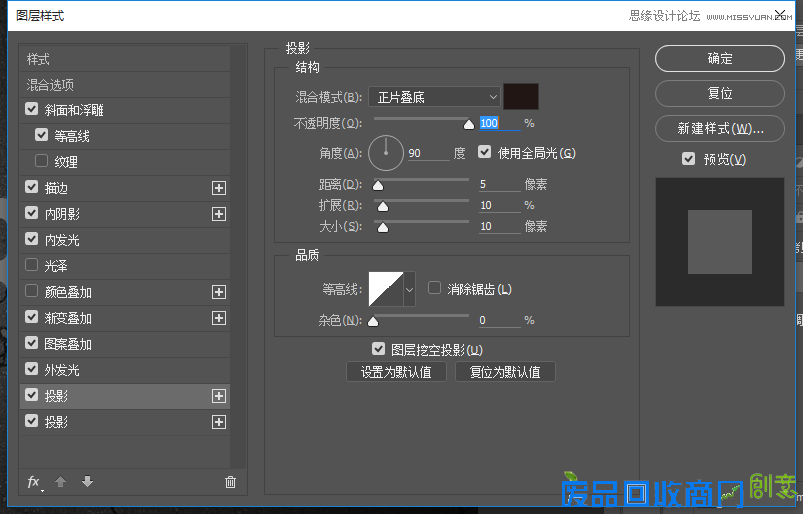The width and height of the screenshot is (803, 514).
Task: Enable 光泽 checkbox
Action: 32,265
